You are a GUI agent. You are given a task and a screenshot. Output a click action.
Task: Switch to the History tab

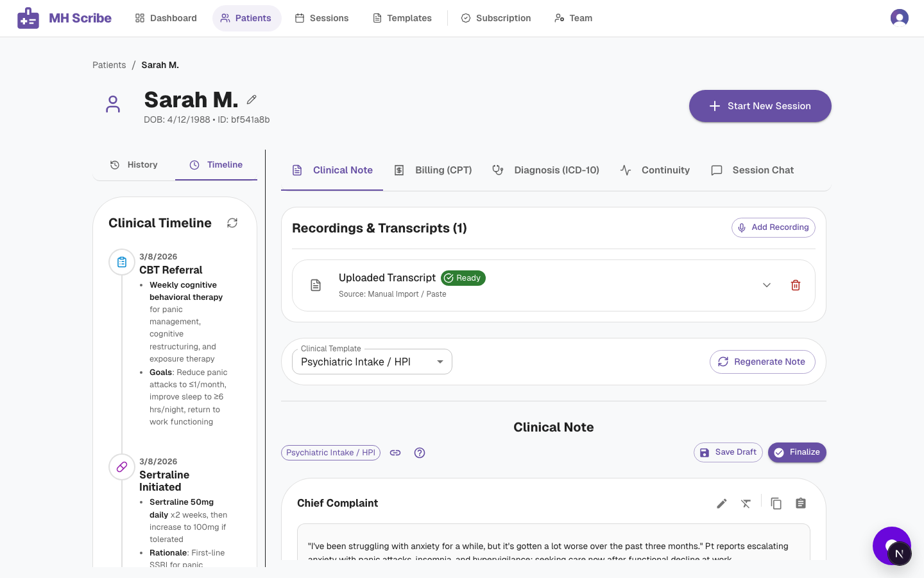134,165
